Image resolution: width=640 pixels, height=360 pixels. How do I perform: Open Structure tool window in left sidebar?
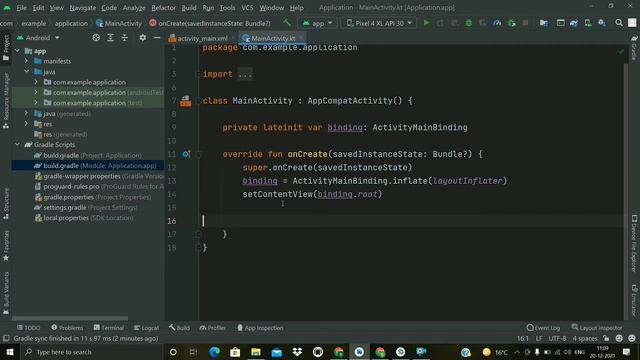[6, 204]
